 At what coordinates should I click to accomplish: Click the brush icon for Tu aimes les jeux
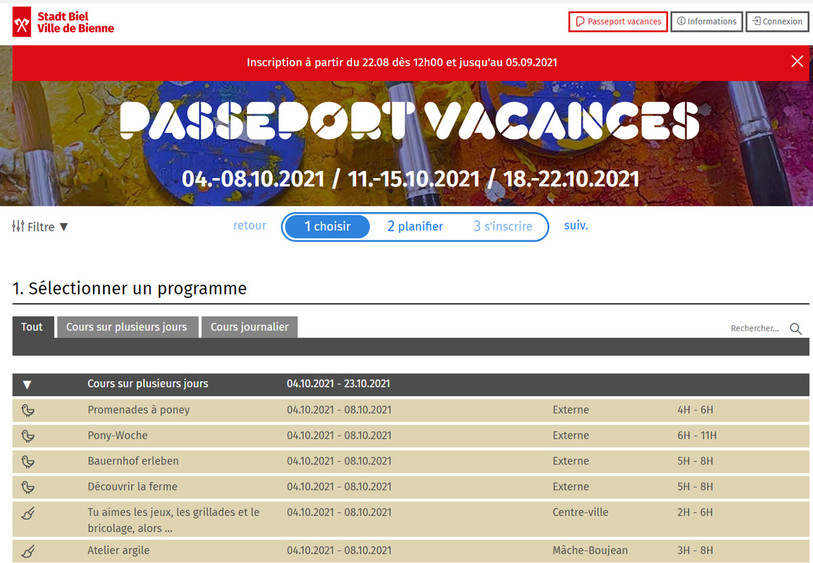[x=28, y=514]
